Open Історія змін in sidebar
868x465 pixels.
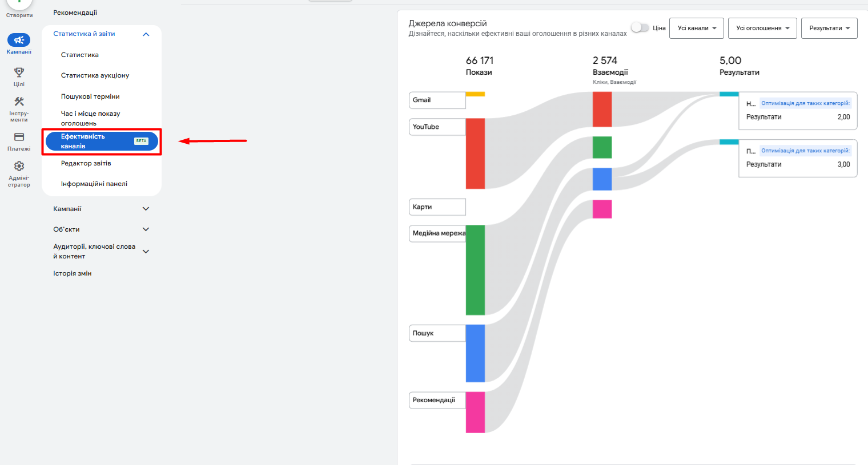(x=73, y=273)
